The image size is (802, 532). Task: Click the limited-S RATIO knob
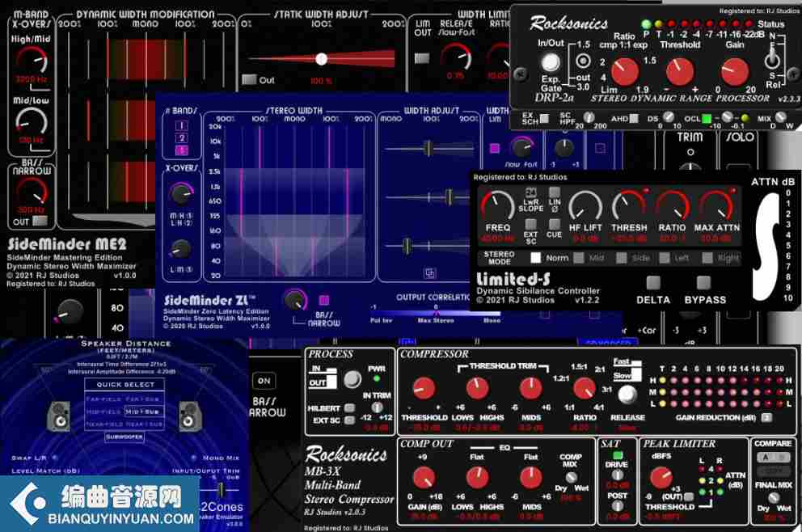pos(673,205)
